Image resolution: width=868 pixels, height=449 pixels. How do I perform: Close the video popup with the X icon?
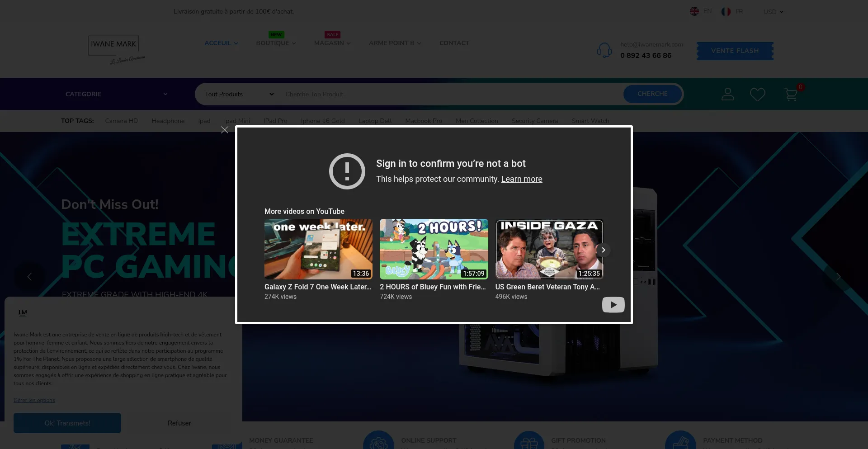[x=225, y=130]
